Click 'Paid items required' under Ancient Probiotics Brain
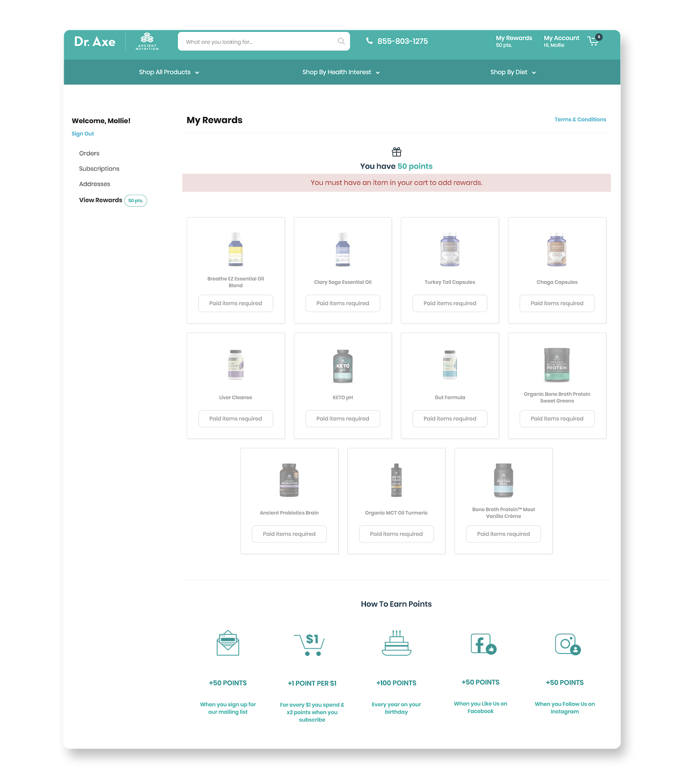677x784 pixels. coord(289,534)
